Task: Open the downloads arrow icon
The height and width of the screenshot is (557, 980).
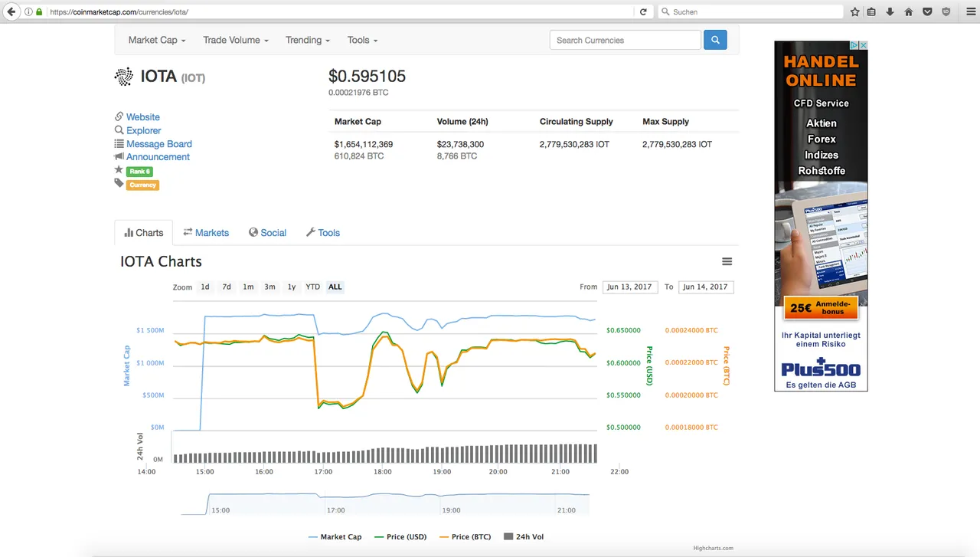Action: pos(890,11)
